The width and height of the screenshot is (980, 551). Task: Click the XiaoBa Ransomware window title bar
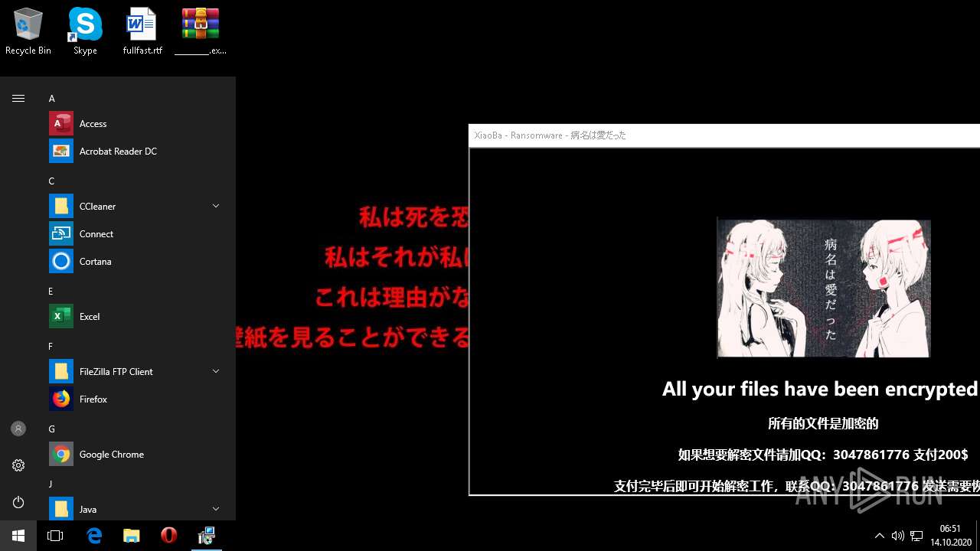click(x=724, y=135)
